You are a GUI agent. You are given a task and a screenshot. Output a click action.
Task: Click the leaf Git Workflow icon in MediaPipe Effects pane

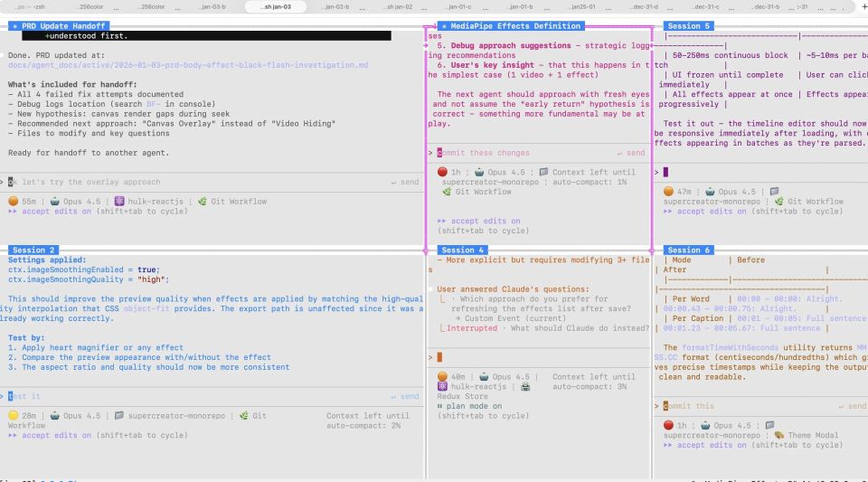click(x=448, y=192)
